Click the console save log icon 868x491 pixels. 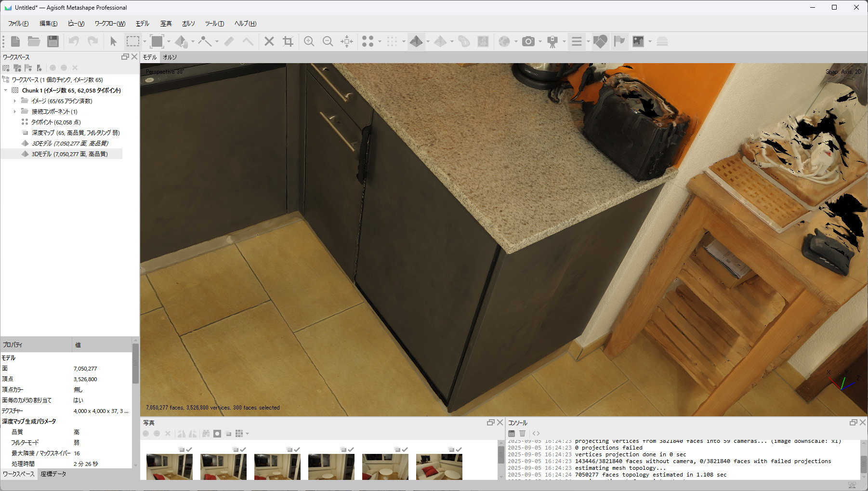click(x=512, y=434)
